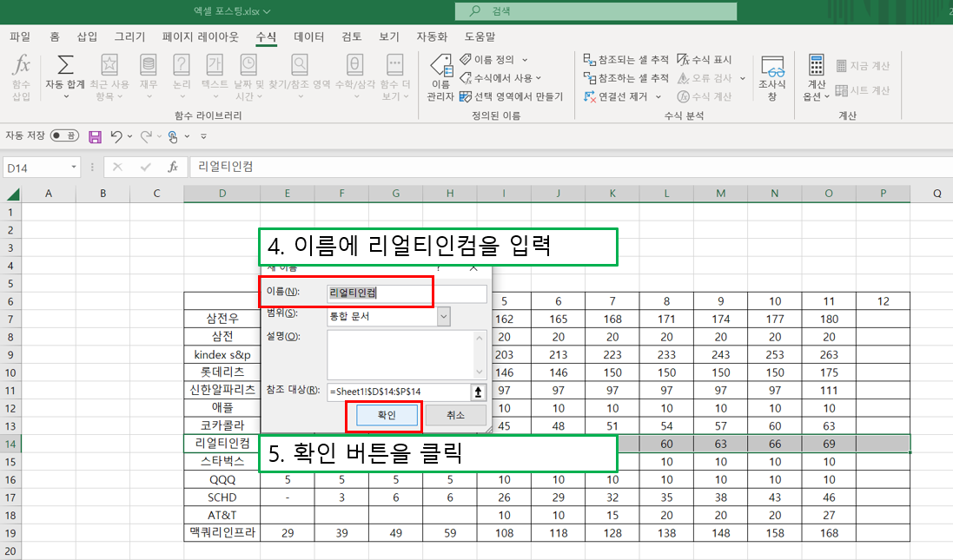Expand the Name Box dropdown arrow

click(x=74, y=167)
